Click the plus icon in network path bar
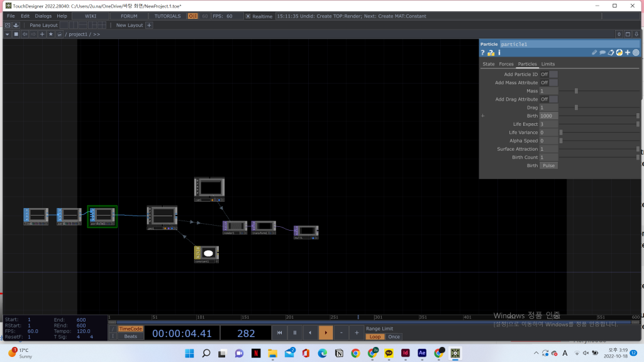Image resolution: width=644 pixels, height=362 pixels. point(42,34)
